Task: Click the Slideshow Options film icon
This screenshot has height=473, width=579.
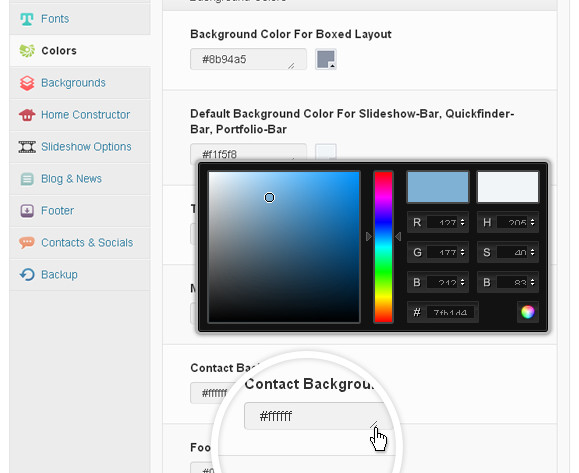Action: 27,147
